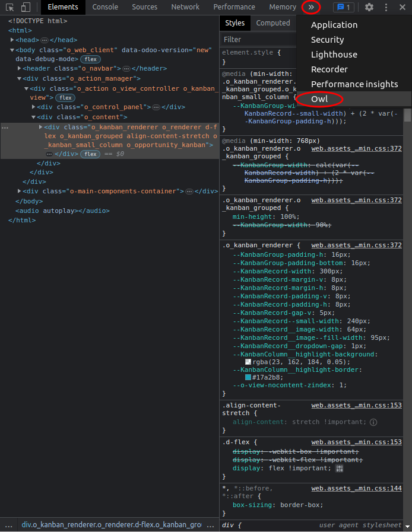
Task: Toggle the device toolbar icon
Action: click(x=26, y=7)
